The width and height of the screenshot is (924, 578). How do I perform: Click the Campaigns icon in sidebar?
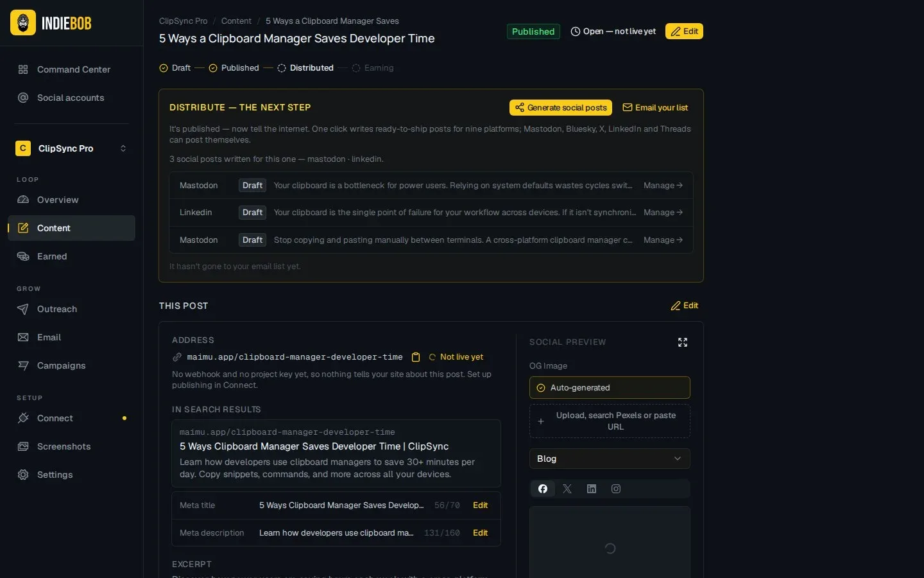pyautogui.click(x=23, y=365)
